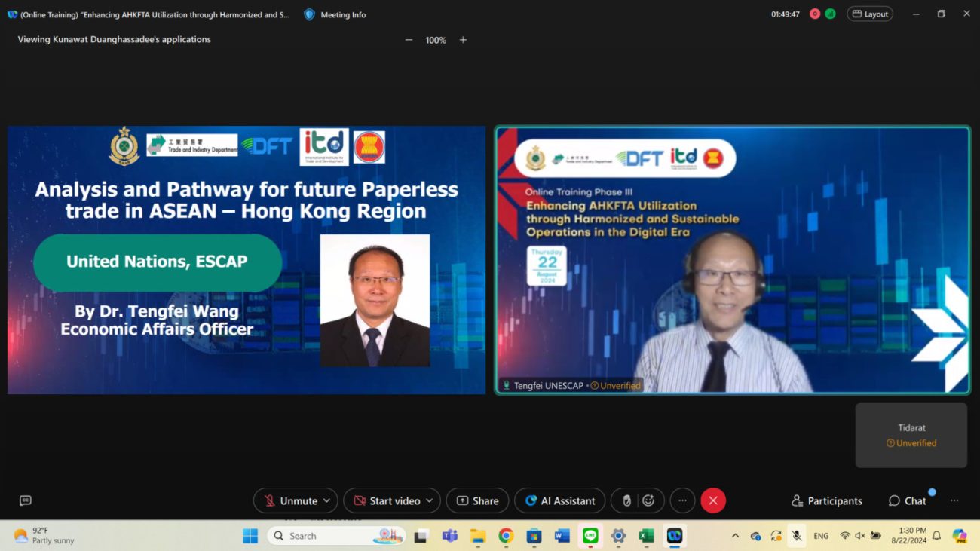The width and height of the screenshot is (980, 551).
Task: Open Microsoft Teams from the taskbar
Action: (x=450, y=536)
